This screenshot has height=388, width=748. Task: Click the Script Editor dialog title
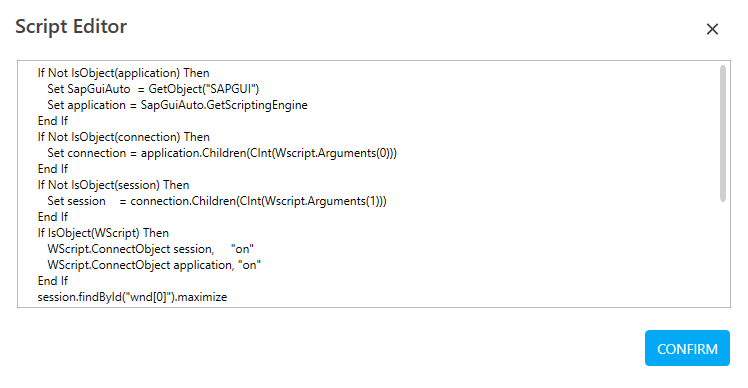[x=71, y=27]
